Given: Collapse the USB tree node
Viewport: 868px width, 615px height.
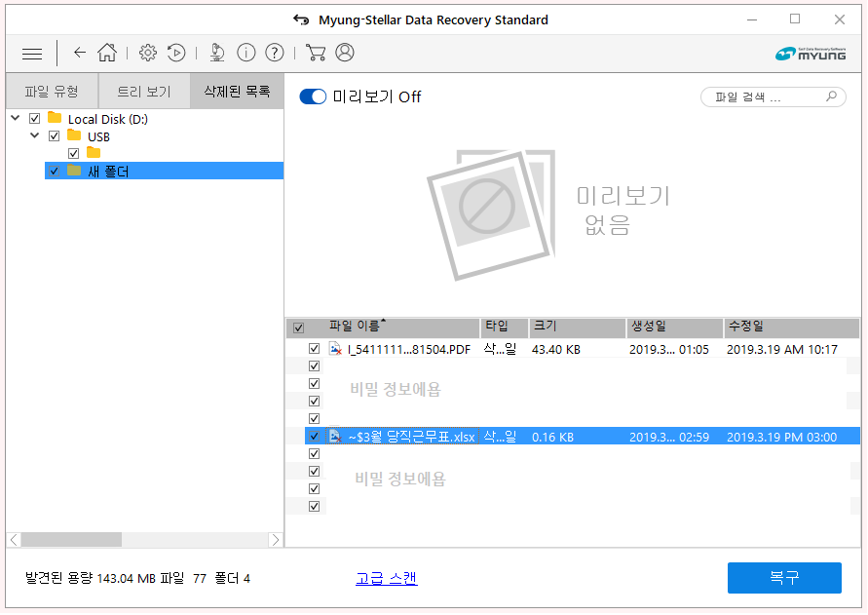Looking at the screenshot, I should click(x=35, y=135).
